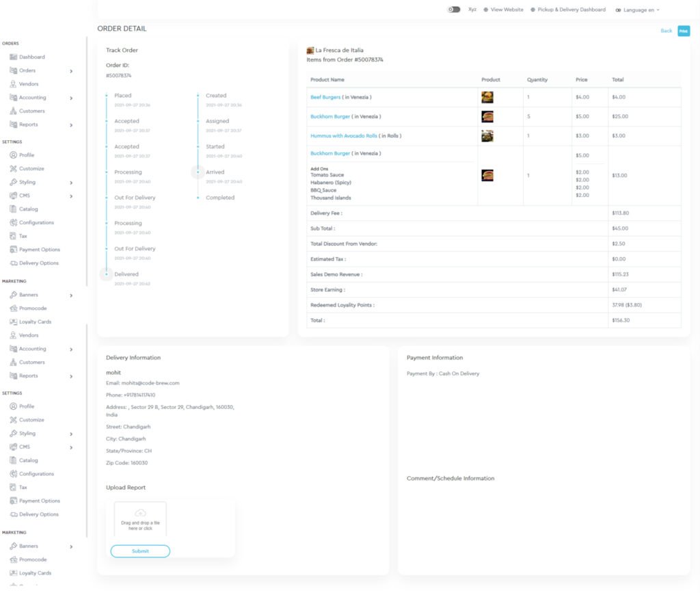The image size is (700, 593).
Task: Open Customers under the ORDERS section
Action: [x=31, y=111]
